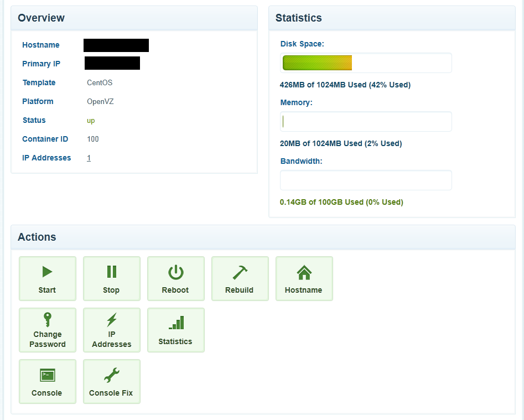Click the 'Console Fix' text label

(111, 393)
